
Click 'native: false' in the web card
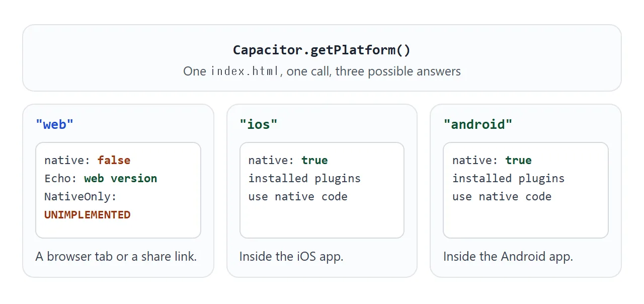(88, 161)
